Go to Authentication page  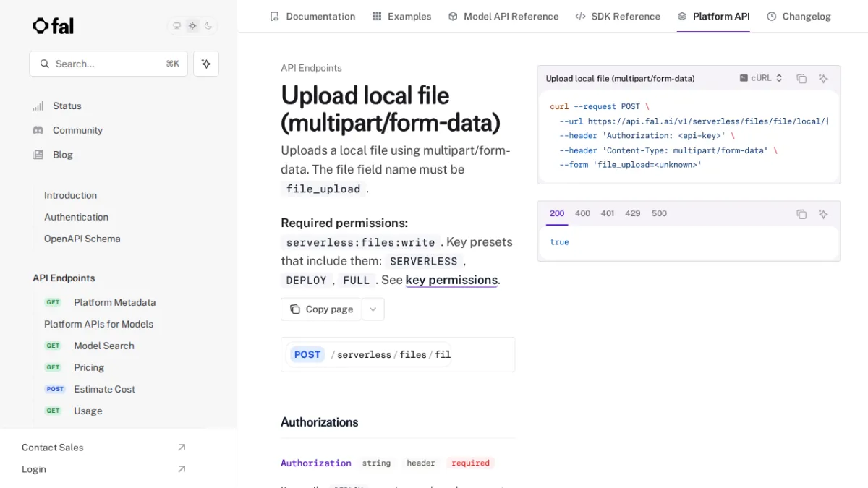(76, 217)
